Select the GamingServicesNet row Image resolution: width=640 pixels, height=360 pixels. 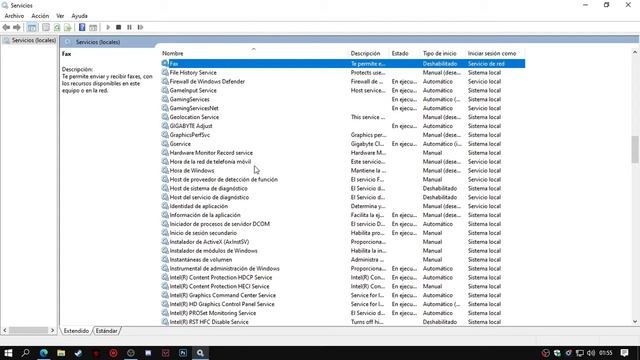pos(343,108)
